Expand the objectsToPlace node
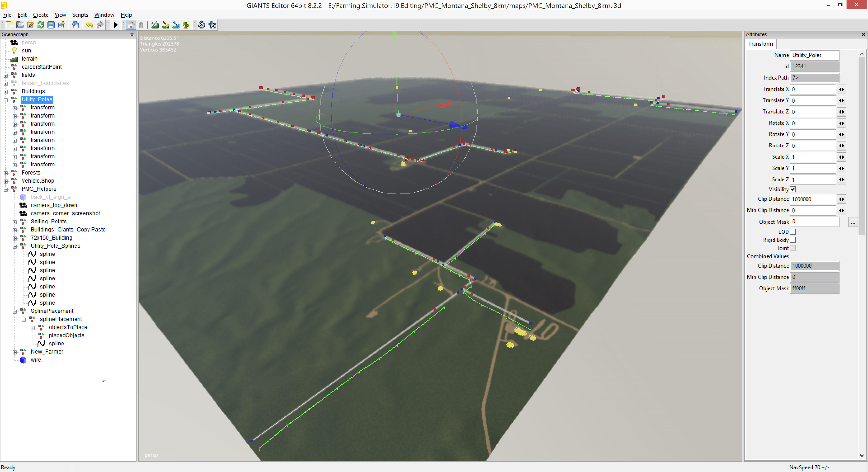868x472 pixels. pyautogui.click(x=33, y=328)
